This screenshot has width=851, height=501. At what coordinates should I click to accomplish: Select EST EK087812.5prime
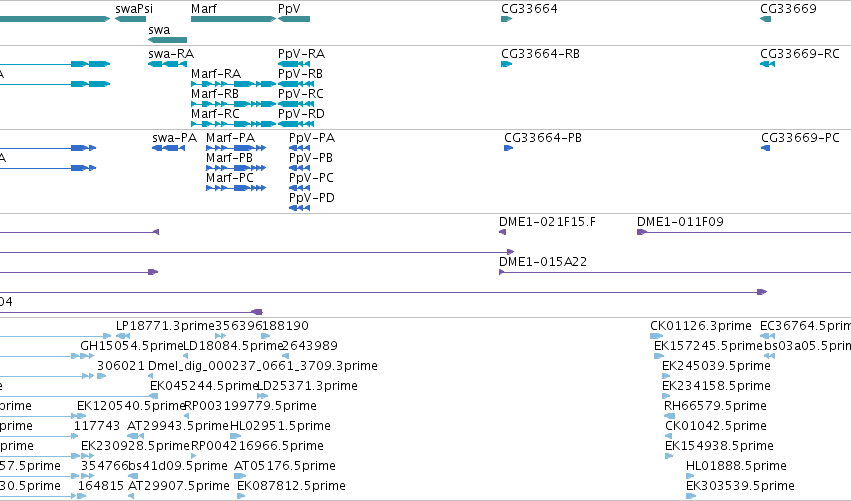click(291, 486)
